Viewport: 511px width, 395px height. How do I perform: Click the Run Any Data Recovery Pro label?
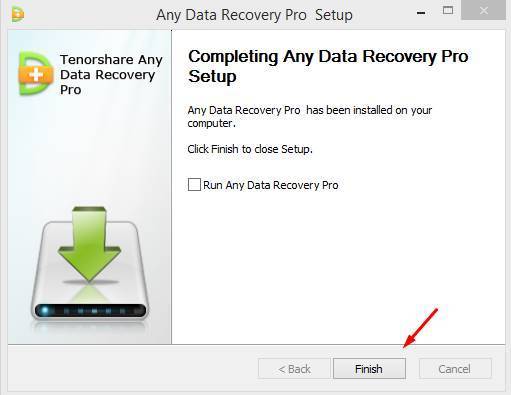[x=271, y=185]
